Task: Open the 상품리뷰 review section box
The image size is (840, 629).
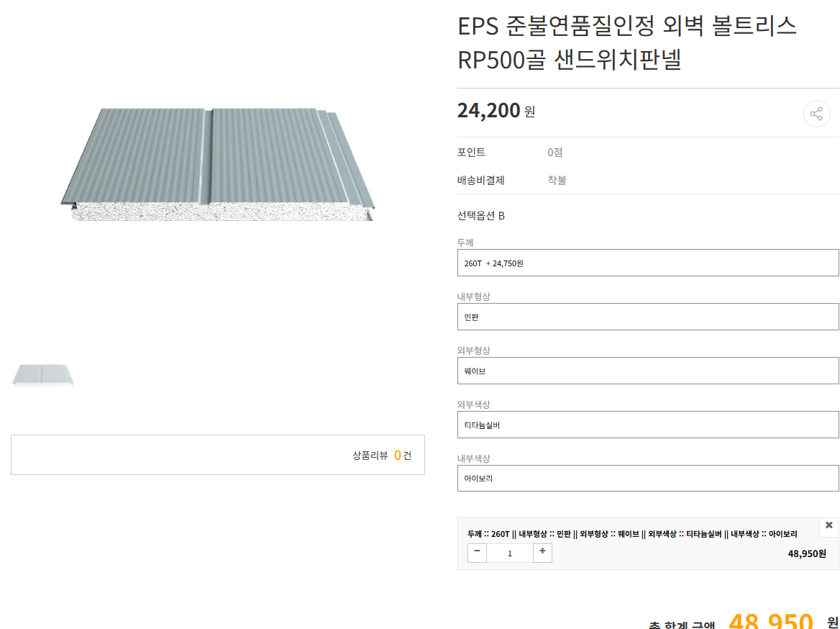Action: pos(217,455)
